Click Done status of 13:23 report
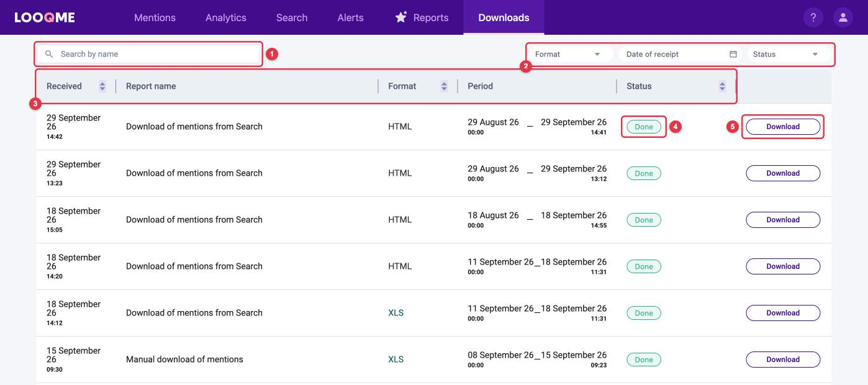 point(644,173)
